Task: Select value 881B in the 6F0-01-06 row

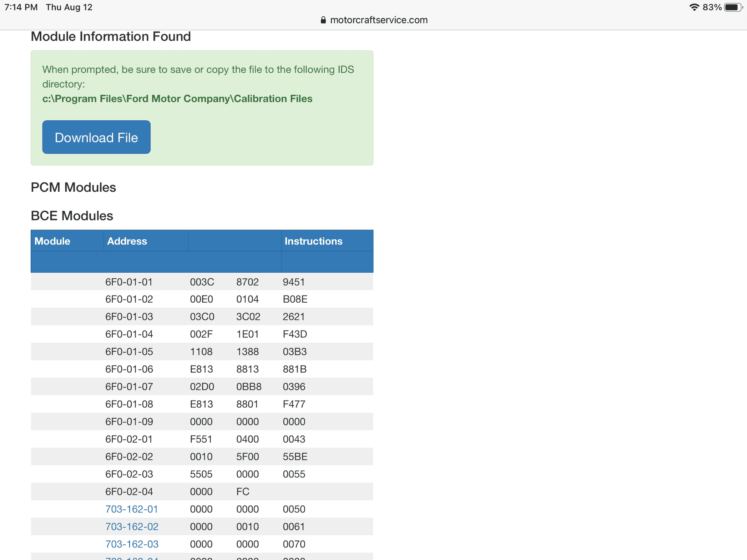Action: (294, 369)
